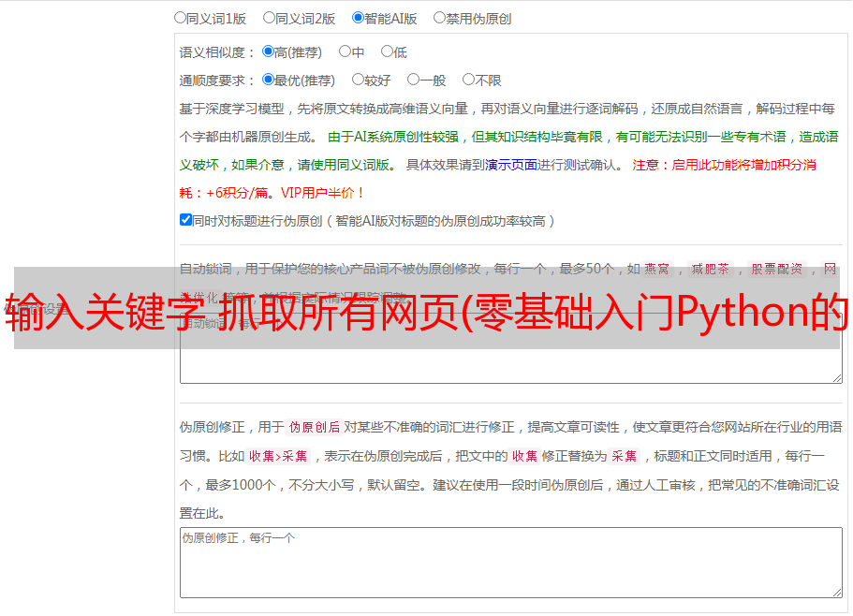This screenshot has width=853, height=616.
Task: Set 通顺度要求 to 较好
Action: [x=358, y=80]
